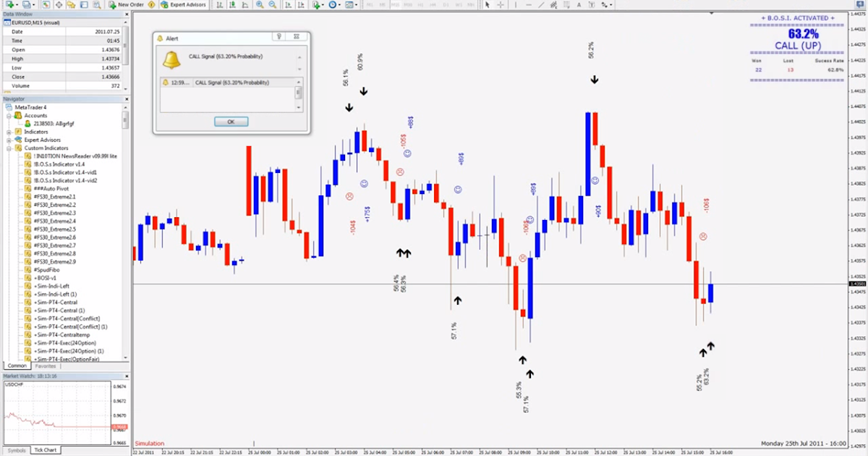Toggle chart auto scroll icon

tap(288, 4)
